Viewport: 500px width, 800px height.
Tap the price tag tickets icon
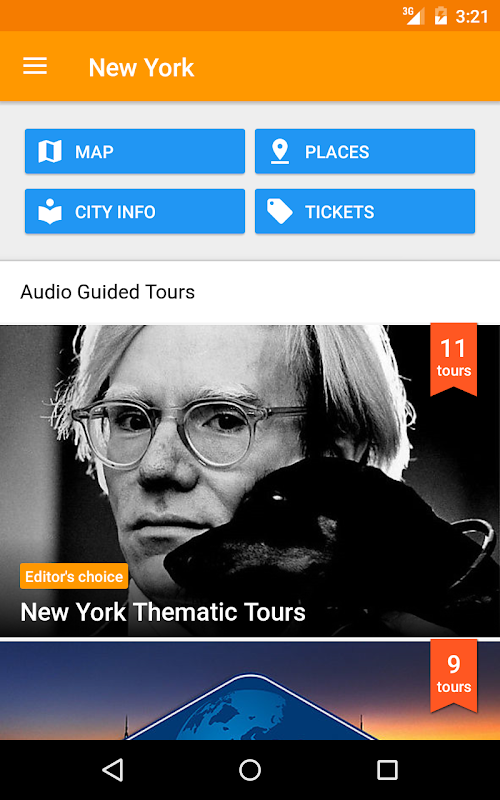pyautogui.click(x=280, y=211)
